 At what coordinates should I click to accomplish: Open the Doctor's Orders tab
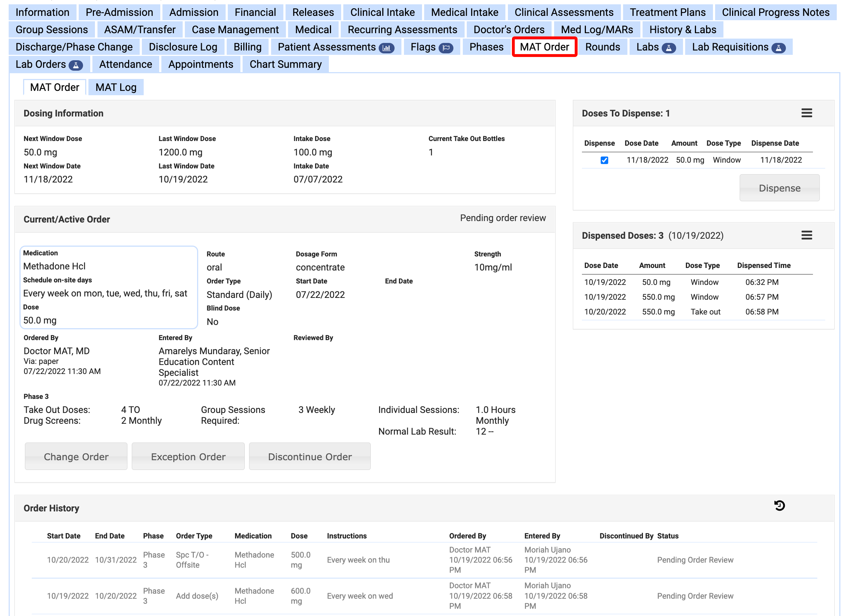(509, 30)
